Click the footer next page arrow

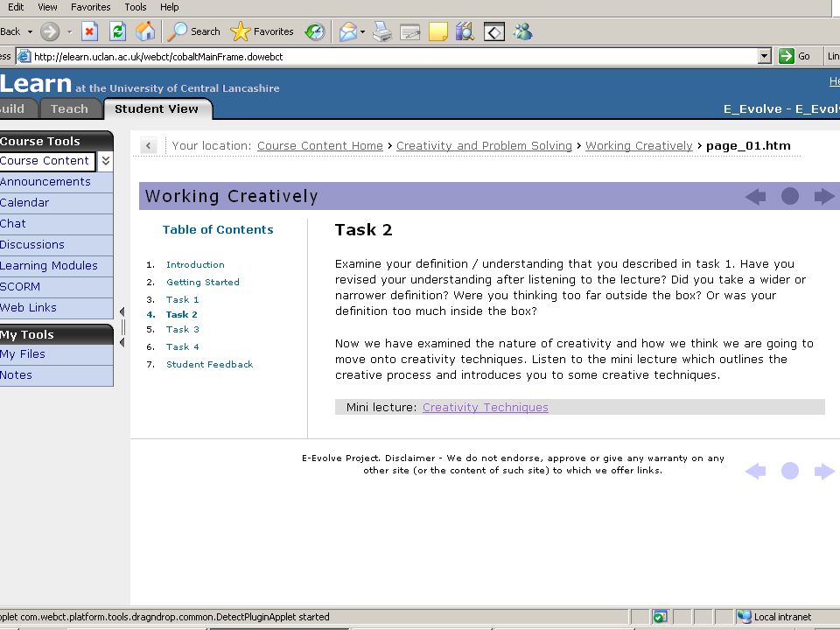(x=824, y=471)
